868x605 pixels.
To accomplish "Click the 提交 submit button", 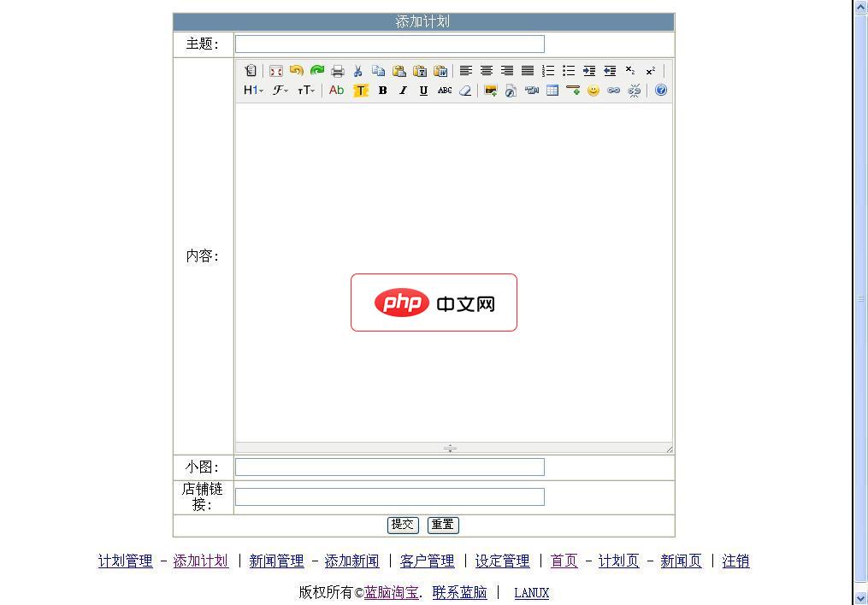I will pyautogui.click(x=402, y=525).
